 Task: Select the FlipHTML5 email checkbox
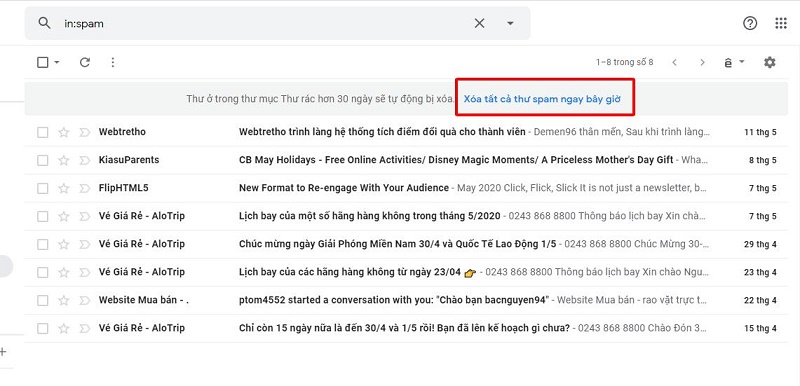point(43,189)
